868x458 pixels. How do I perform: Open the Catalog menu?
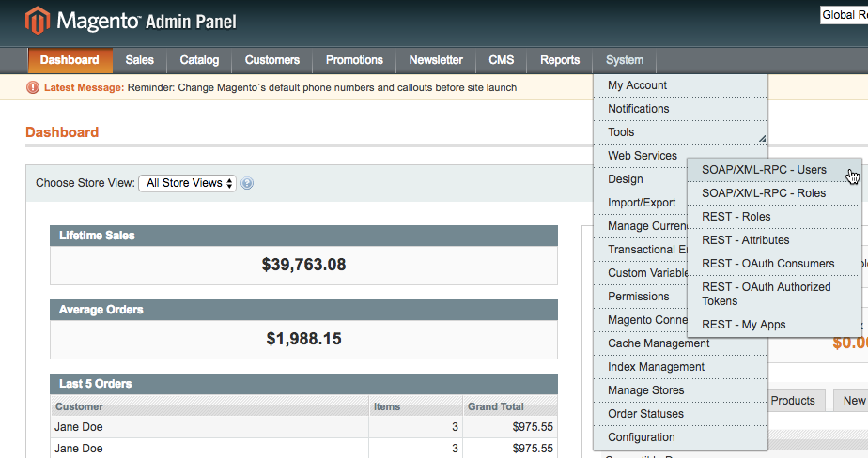(199, 60)
